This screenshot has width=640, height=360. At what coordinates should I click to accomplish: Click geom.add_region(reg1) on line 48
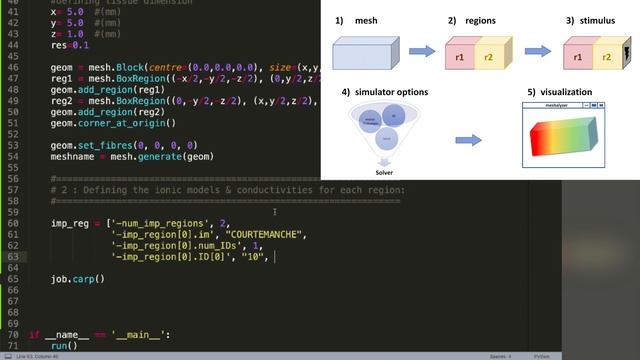pyautogui.click(x=108, y=90)
